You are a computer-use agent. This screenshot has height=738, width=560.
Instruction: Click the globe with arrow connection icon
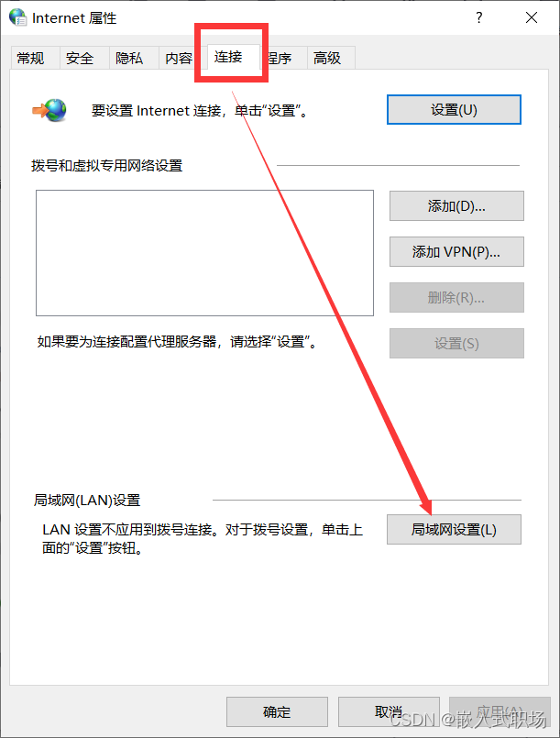point(49,110)
